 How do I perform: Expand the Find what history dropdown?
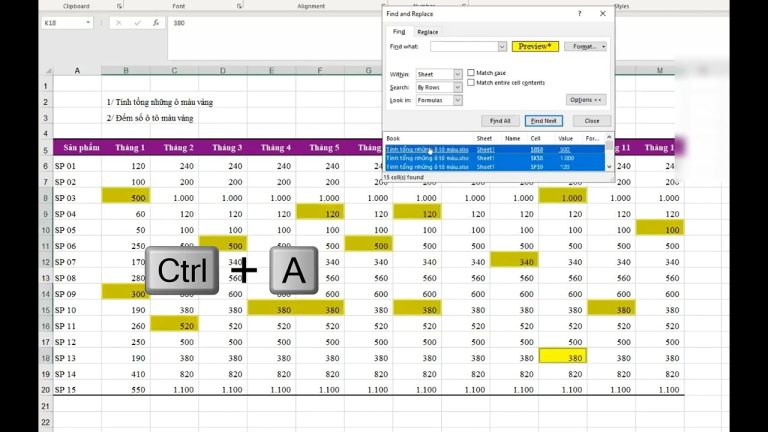click(502, 47)
